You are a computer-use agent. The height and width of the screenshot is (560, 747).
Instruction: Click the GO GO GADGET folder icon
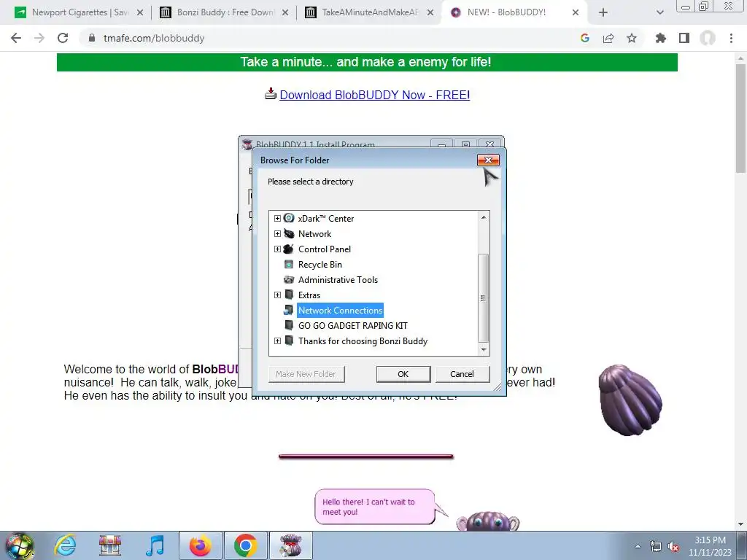[x=289, y=326]
